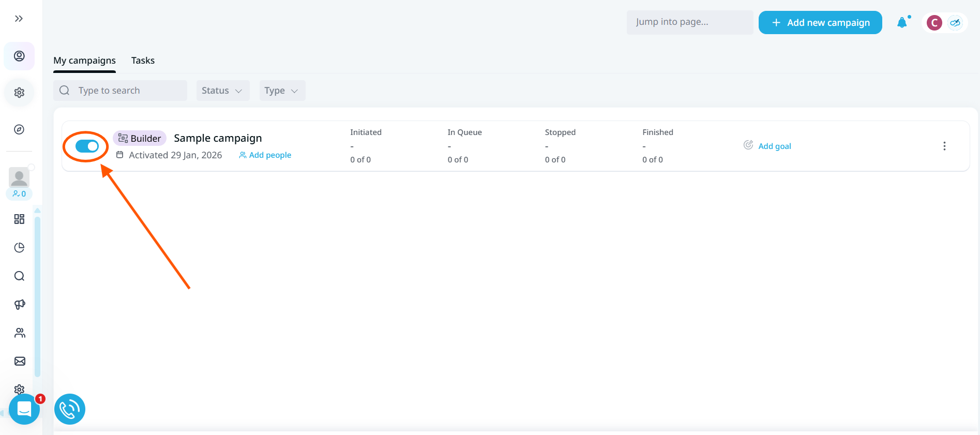Click the Add new campaign button
The width and height of the screenshot is (980, 435).
click(x=820, y=23)
